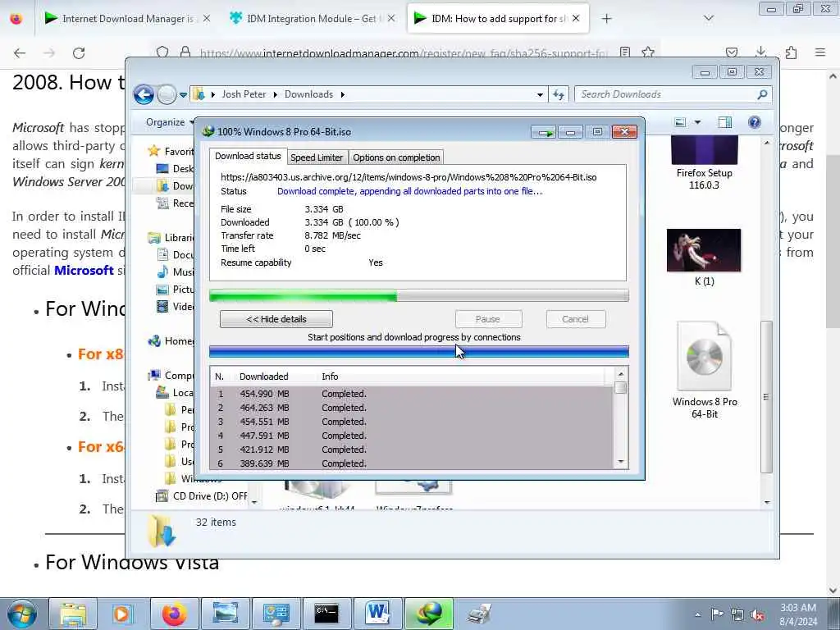Click the IDM download progress bar
The width and height of the screenshot is (840, 630).
click(419, 295)
